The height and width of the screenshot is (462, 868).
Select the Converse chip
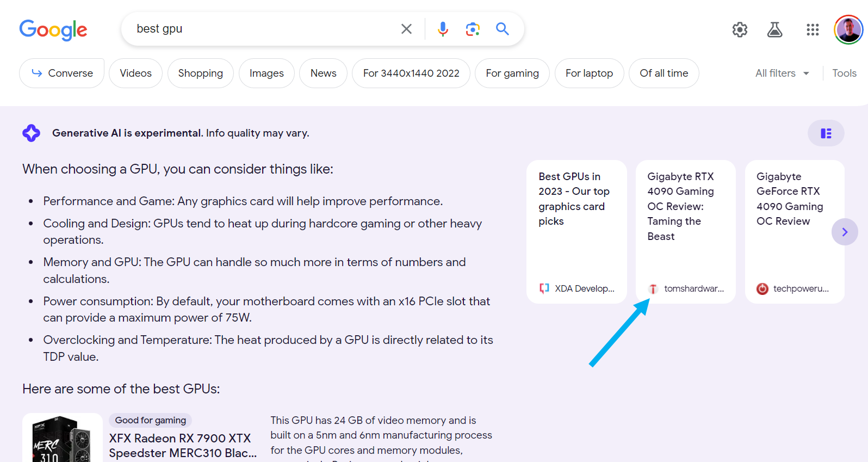click(x=62, y=73)
